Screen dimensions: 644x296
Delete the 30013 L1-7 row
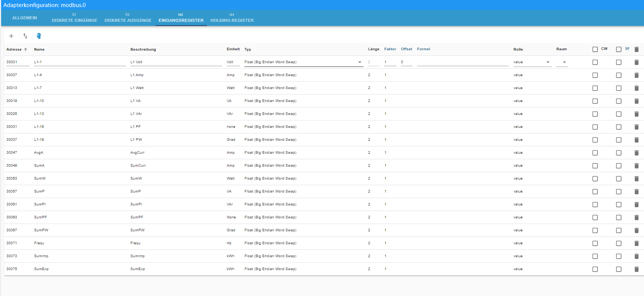(637, 88)
